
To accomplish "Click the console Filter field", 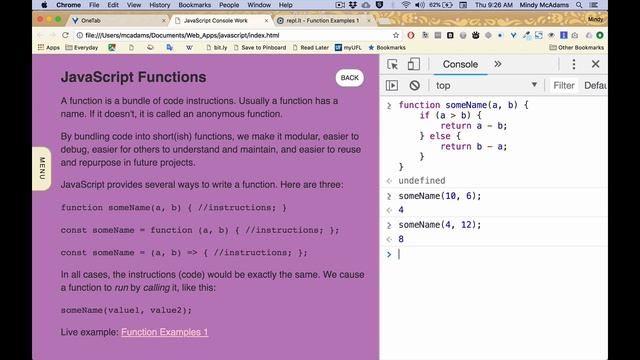I will point(564,85).
